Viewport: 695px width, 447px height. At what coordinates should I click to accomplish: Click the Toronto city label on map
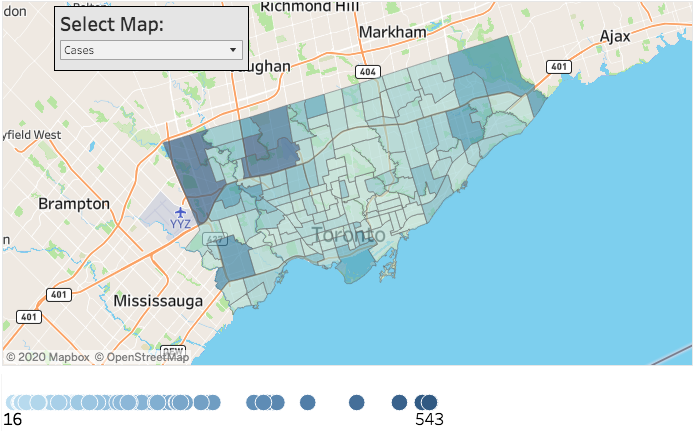pyautogui.click(x=348, y=235)
